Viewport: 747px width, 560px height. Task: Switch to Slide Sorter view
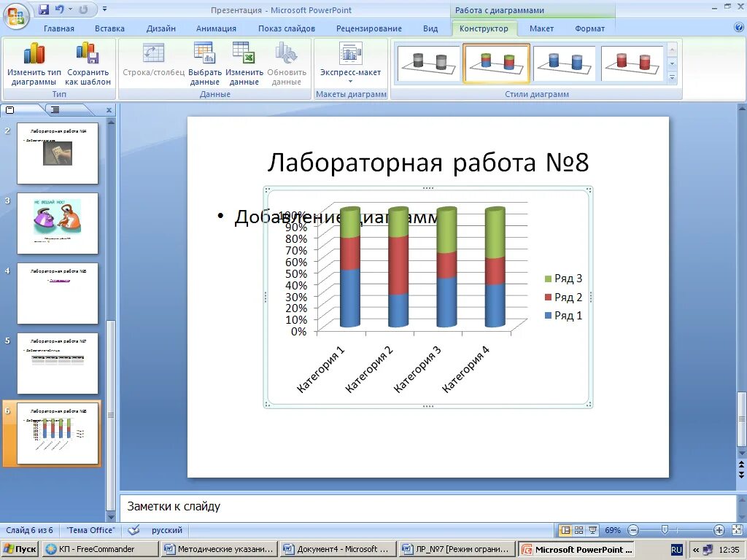pyautogui.click(x=578, y=530)
